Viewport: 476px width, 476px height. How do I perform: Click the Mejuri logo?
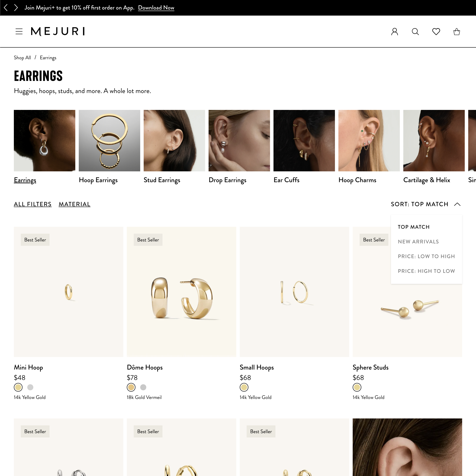(x=58, y=32)
